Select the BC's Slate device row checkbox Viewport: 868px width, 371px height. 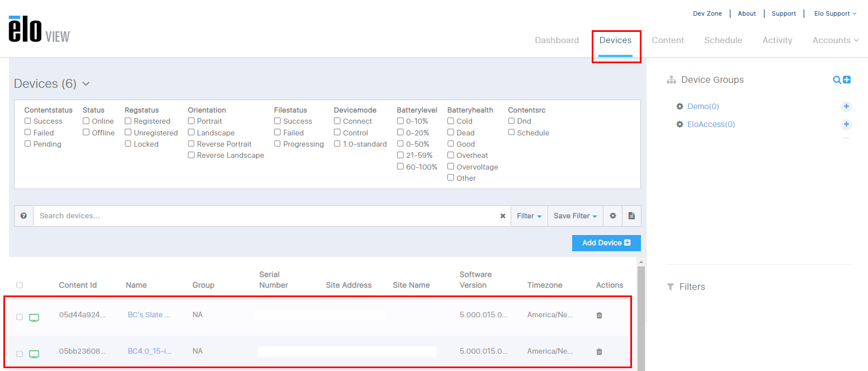pos(20,317)
